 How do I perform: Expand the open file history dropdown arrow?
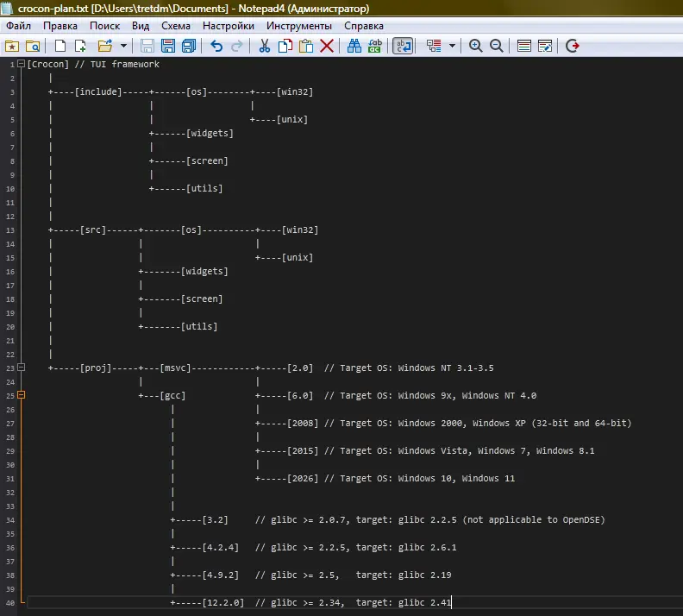click(x=123, y=46)
